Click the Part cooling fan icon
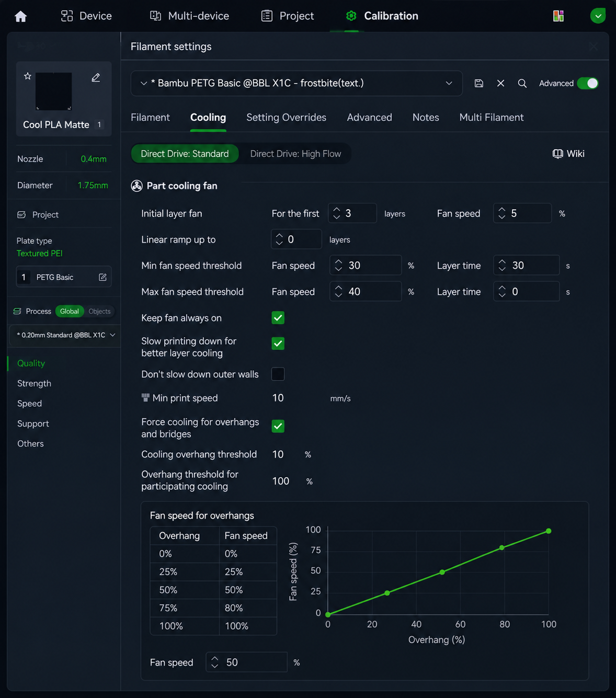616x698 pixels. [x=136, y=186]
